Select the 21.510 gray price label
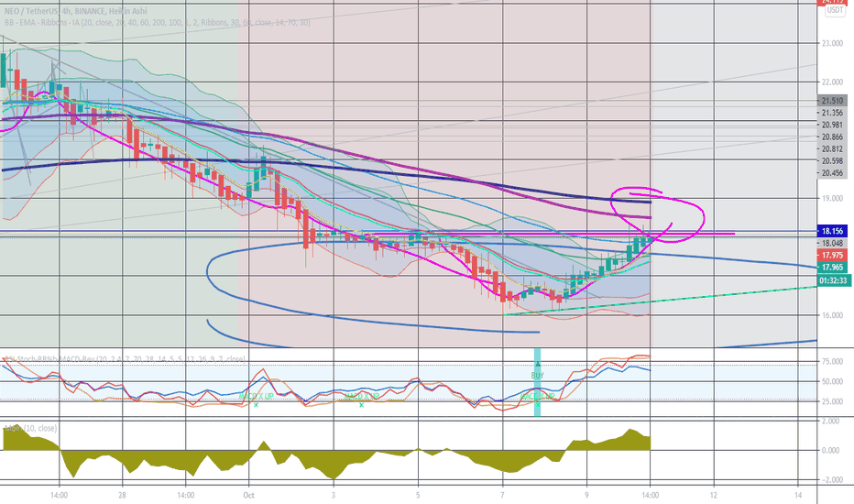854x504 pixels. 832,101
